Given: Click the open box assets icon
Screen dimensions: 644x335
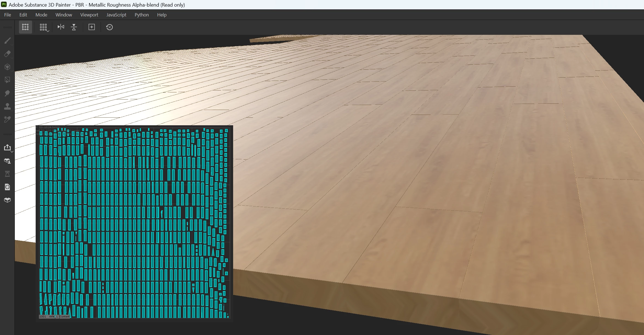Looking at the screenshot, I should pos(7,200).
